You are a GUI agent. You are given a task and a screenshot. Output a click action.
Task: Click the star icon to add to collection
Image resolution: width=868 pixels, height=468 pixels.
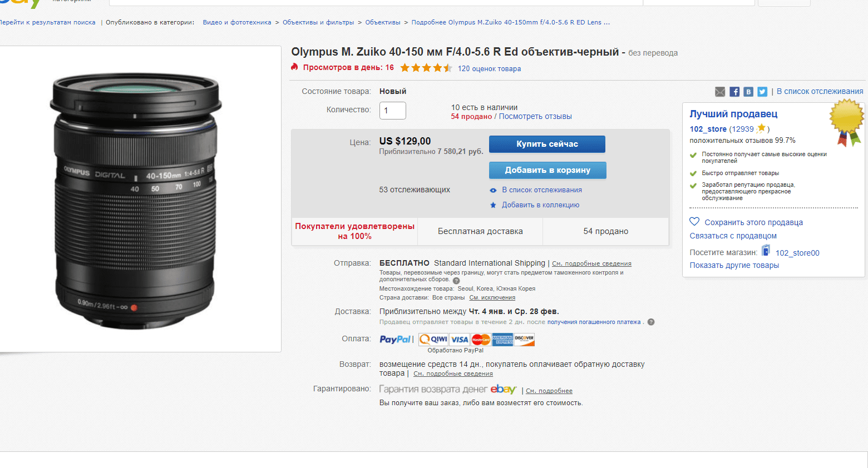click(x=493, y=205)
